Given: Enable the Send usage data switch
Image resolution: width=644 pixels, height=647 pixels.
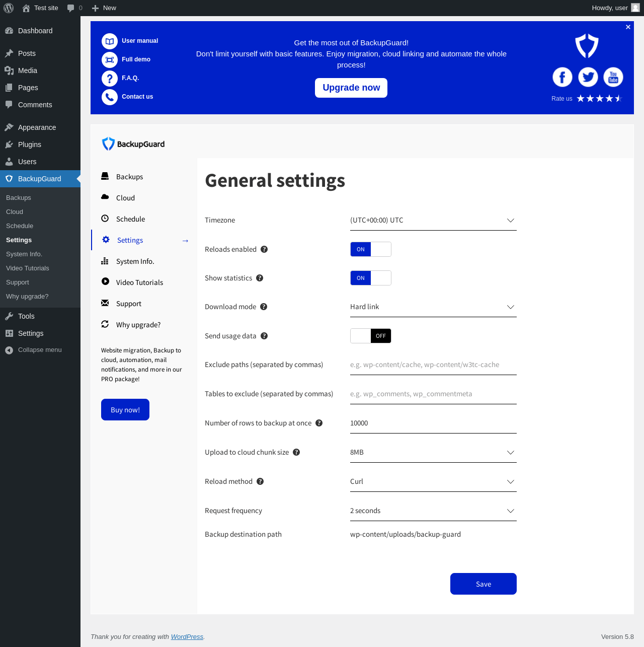Looking at the screenshot, I should coord(371,336).
